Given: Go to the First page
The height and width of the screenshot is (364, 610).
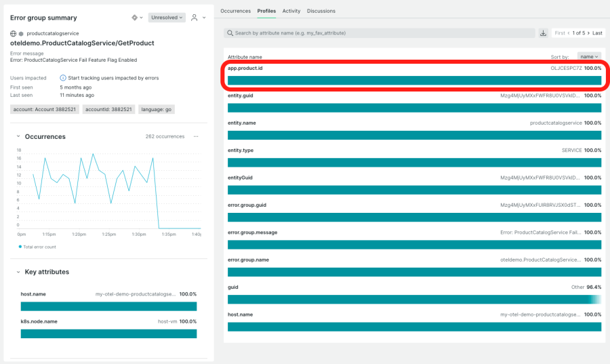Looking at the screenshot, I should click(x=560, y=33).
